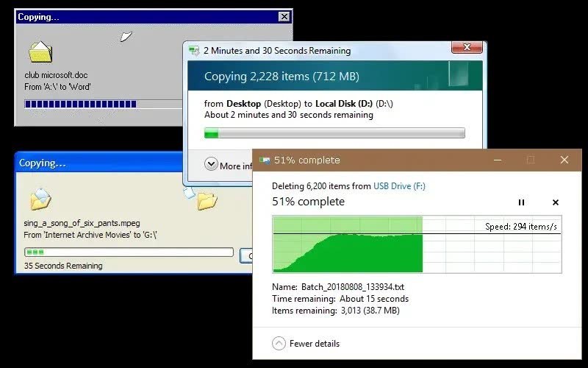
Task: Click About 2 minutes and 30 seconds remaining text
Action: coord(289,115)
